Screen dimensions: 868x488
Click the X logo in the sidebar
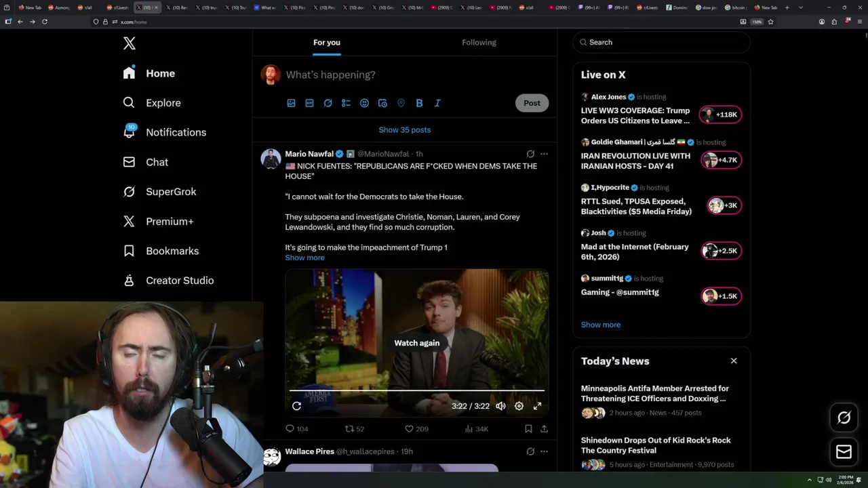coord(130,43)
